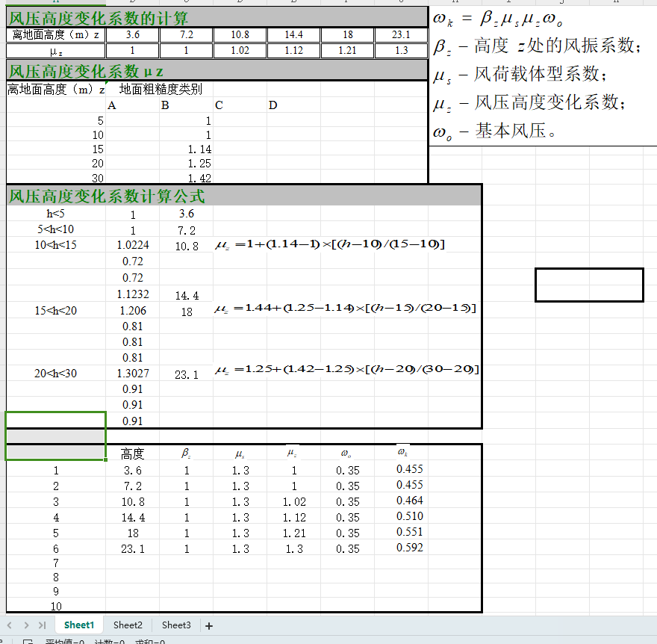This screenshot has width=657, height=644.
Task: Click the formula image starting =1.44+(1.25−1.14)
Action: 346,308
